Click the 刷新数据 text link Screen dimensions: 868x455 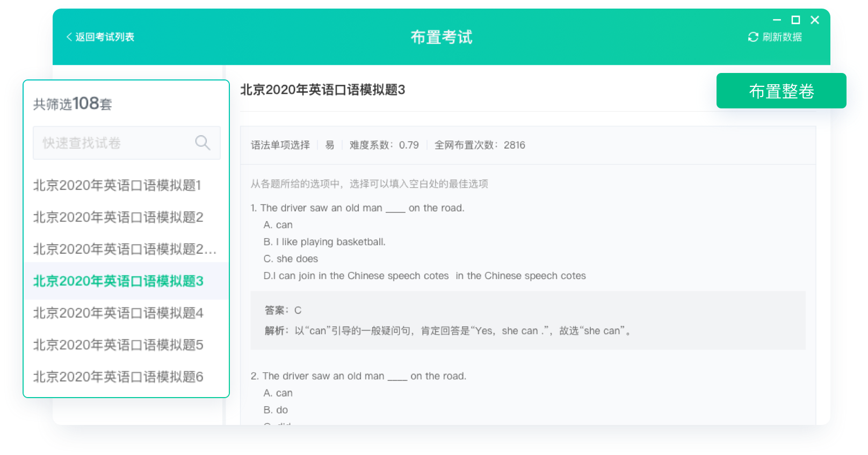click(x=782, y=37)
